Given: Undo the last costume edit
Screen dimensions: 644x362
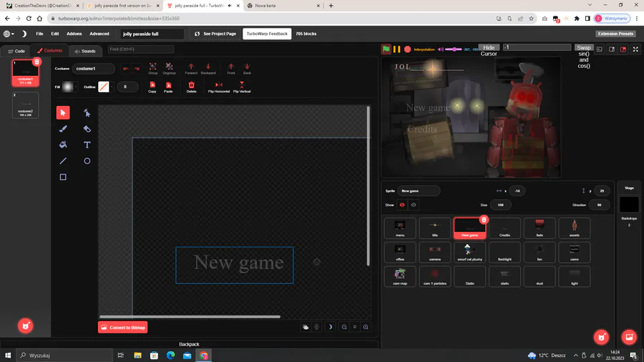Looking at the screenshot, I should pos(126,69).
